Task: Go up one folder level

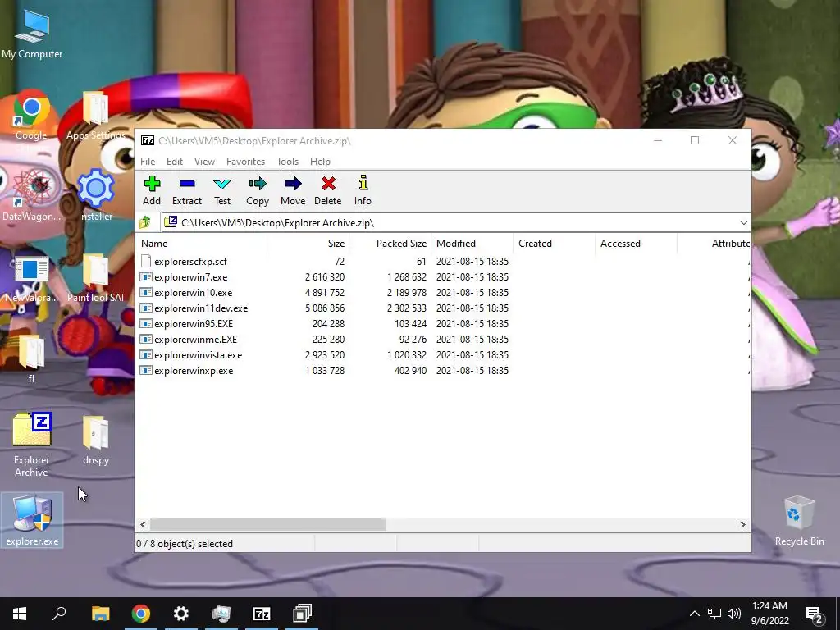Action: (145, 222)
